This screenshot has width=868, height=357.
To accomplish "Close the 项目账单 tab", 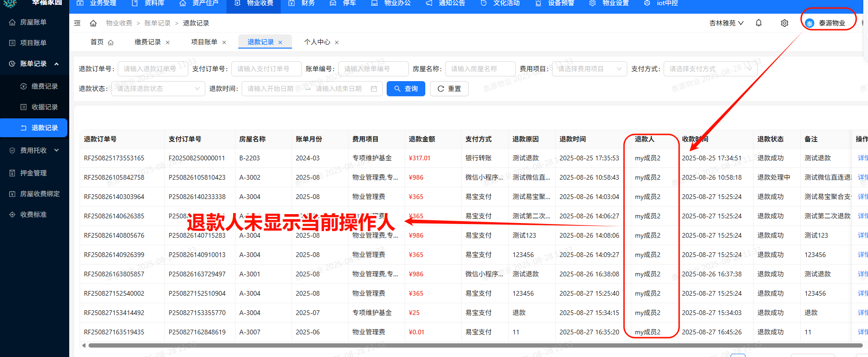I will tap(224, 42).
